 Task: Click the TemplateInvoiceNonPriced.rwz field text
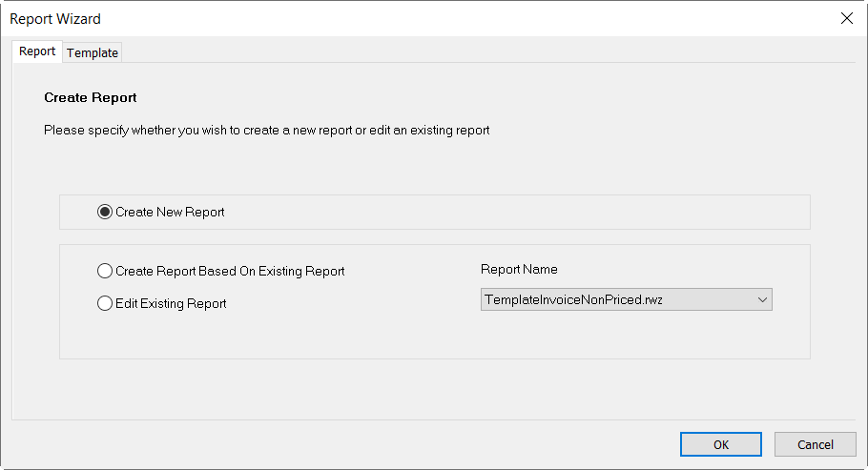click(573, 299)
